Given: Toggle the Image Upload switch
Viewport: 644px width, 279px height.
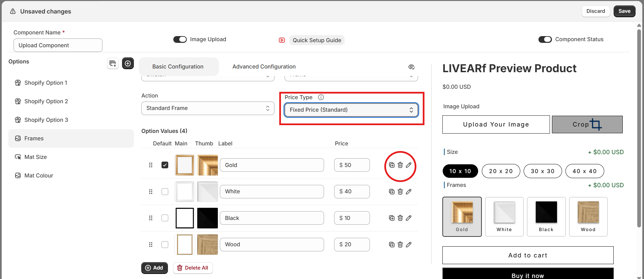Looking at the screenshot, I should pyautogui.click(x=180, y=39).
